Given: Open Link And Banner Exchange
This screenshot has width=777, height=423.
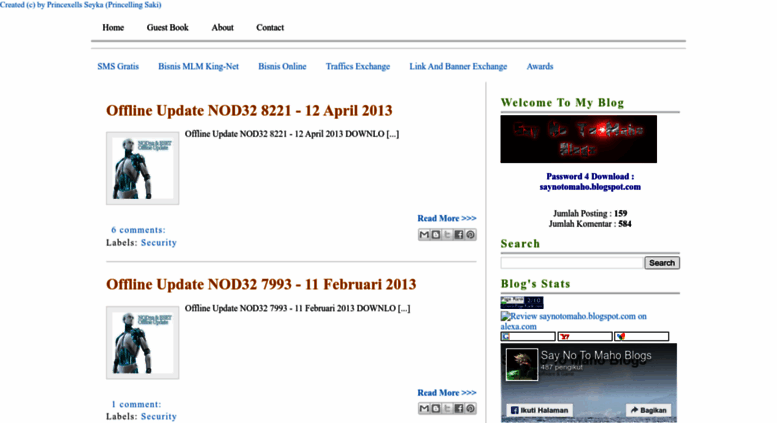Looking at the screenshot, I should pos(458,66).
